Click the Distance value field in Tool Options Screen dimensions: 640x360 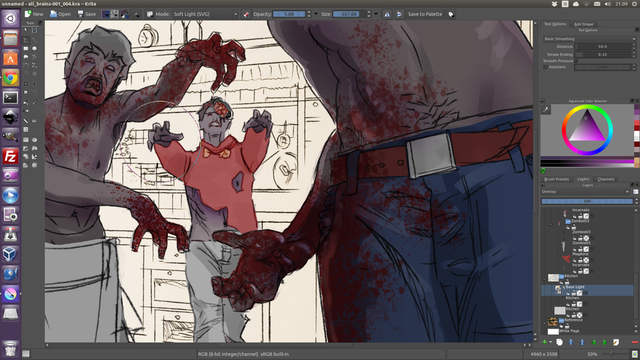603,47
